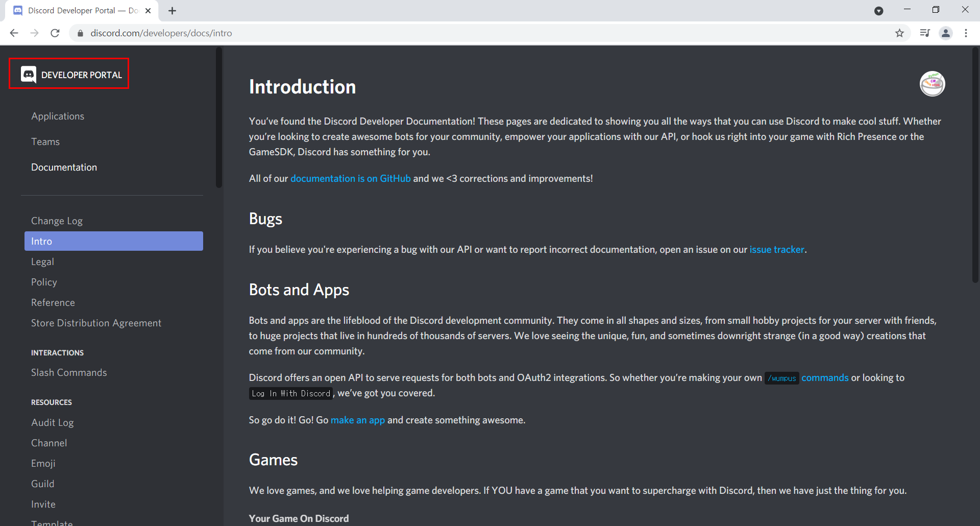The height and width of the screenshot is (526, 980).
Task: Open the Chrome media control icon
Action: (925, 33)
